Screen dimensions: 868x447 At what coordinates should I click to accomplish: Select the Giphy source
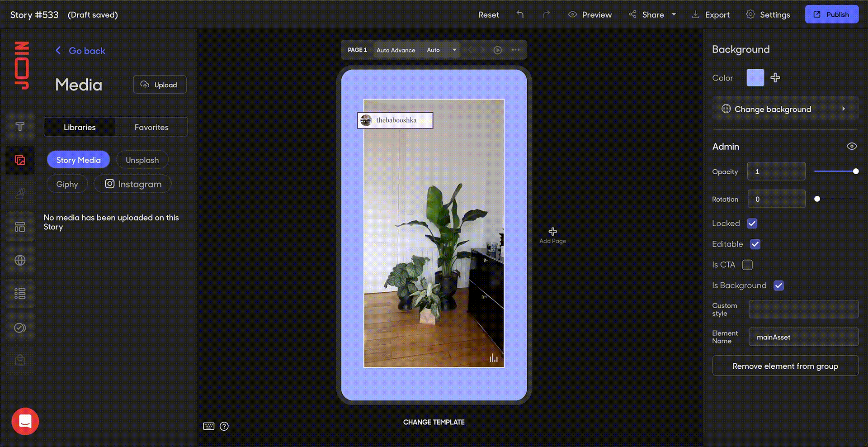pyautogui.click(x=67, y=184)
